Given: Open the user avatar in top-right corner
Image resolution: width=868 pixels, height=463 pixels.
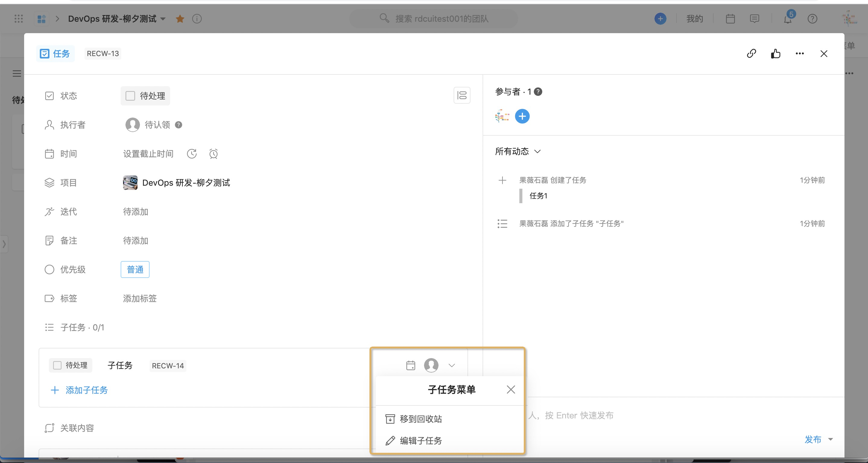Looking at the screenshot, I should [849, 18].
